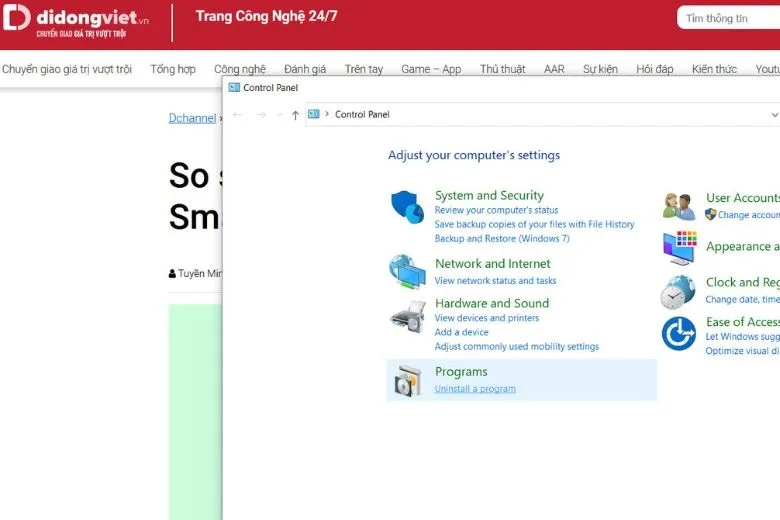Click the Ease of Access icon
This screenshot has width=780, height=520.
coord(679,333)
